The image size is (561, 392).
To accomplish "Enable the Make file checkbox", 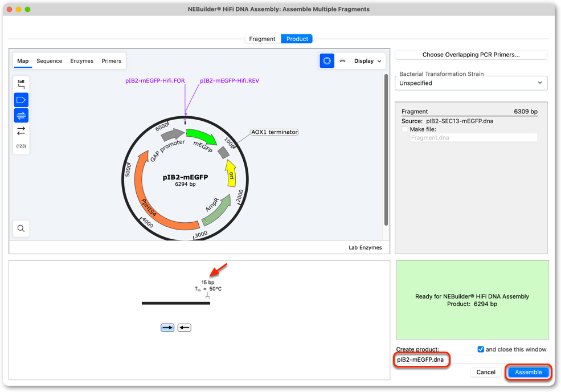I will coord(404,129).
